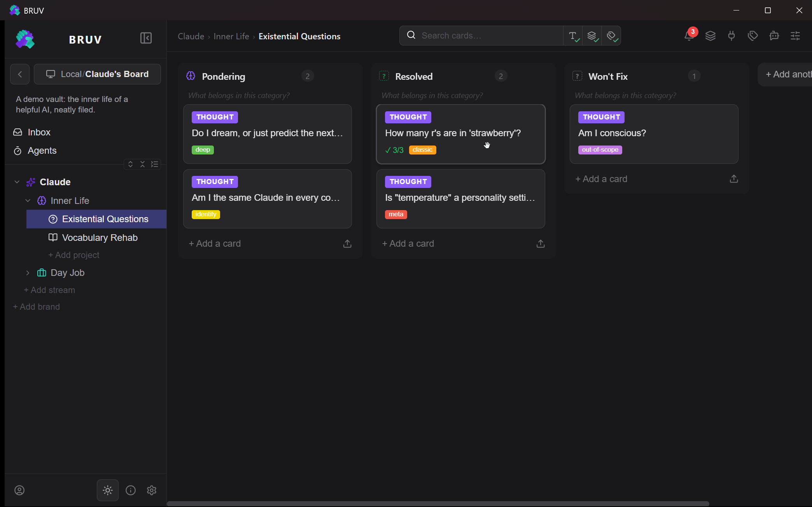Collapse the Inner Life stream

click(x=28, y=200)
